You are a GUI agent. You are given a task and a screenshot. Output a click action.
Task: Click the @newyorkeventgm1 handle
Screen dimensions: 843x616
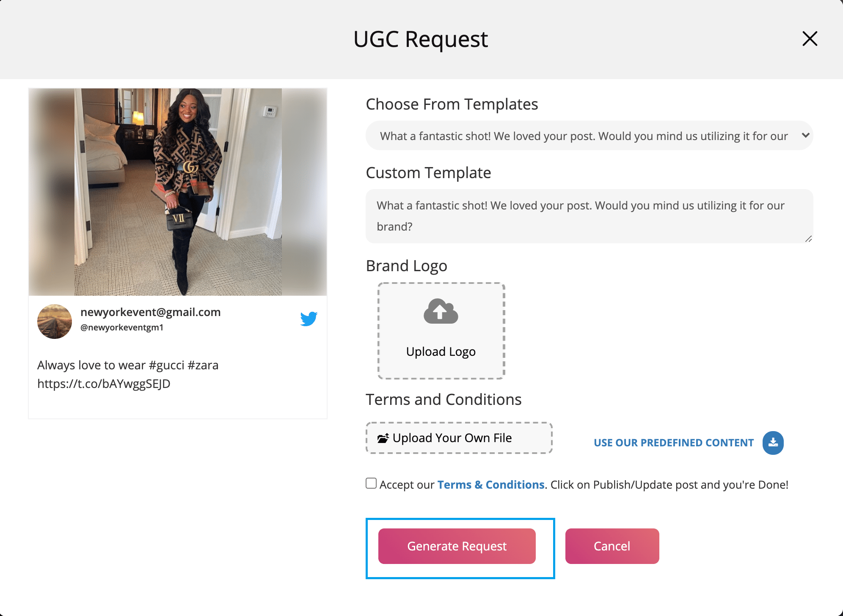tap(122, 327)
